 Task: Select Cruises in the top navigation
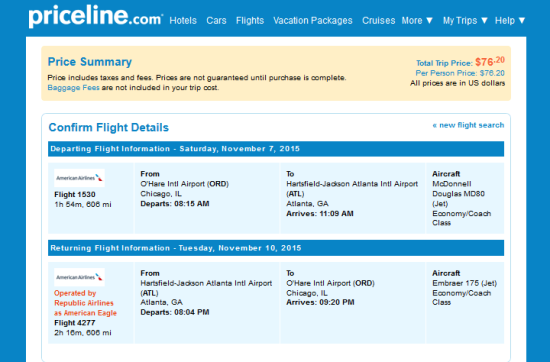(378, 21)
